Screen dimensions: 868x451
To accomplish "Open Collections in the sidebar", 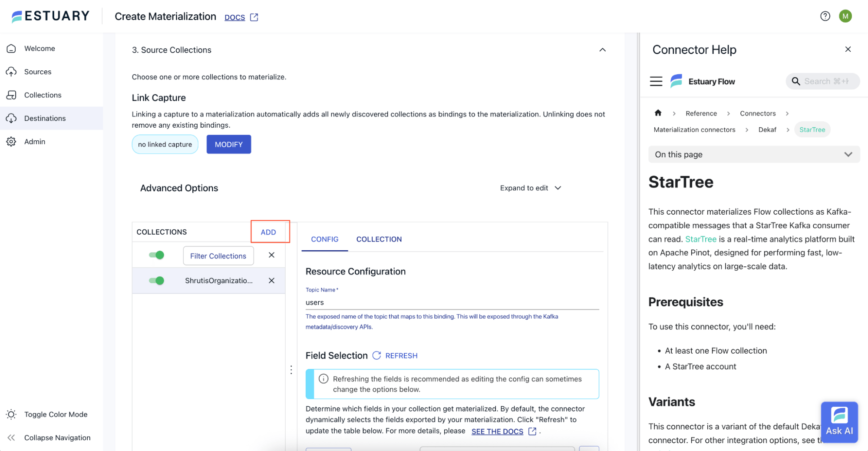I will (x=51, y=95).
